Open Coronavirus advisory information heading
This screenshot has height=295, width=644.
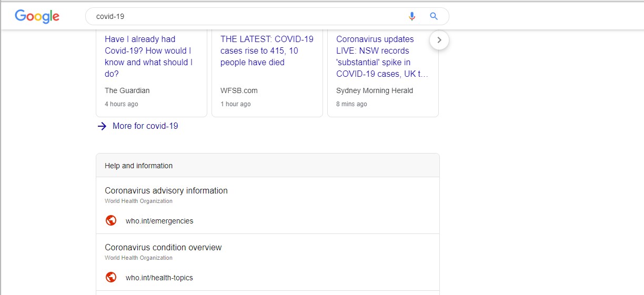pos(166,190)
